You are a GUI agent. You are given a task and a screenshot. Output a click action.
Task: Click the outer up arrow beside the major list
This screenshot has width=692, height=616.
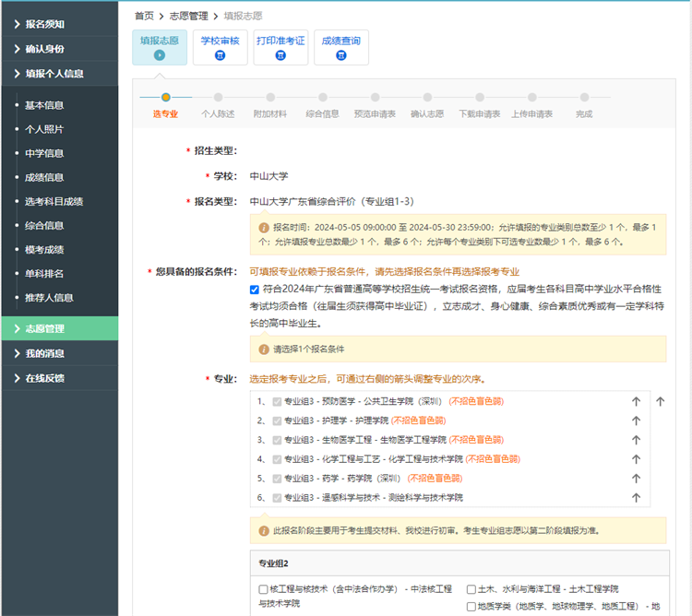(x=660, y=401)
